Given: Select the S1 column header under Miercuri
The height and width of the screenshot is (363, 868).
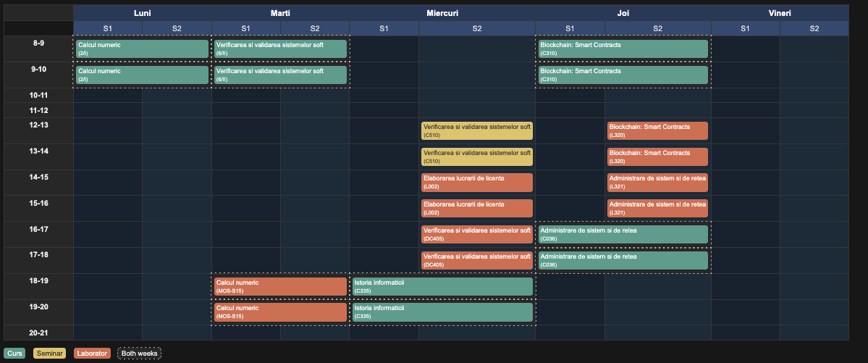Looking at the screenshot, I should 384,28.
